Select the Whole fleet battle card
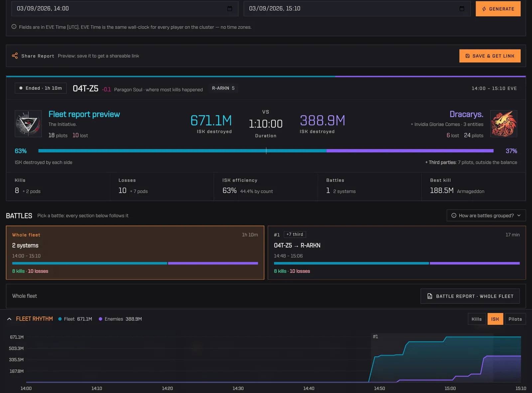This screenshot has width=532, height=393. pos(135,253)
